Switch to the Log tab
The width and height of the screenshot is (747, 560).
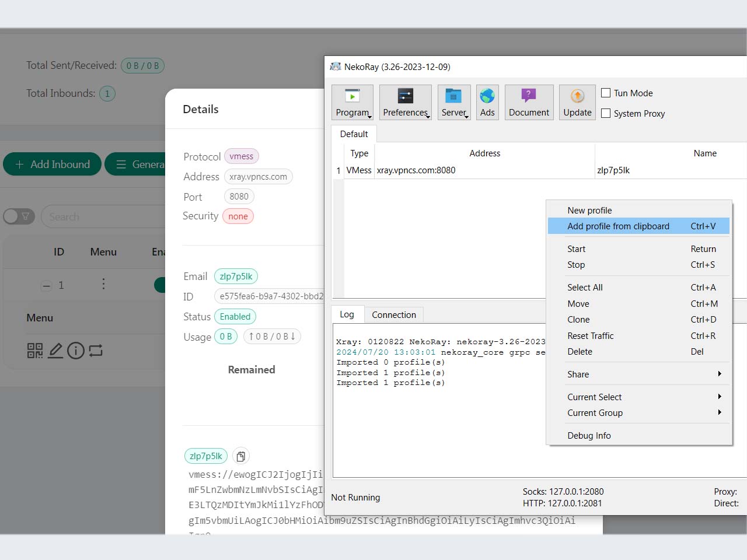pyautogui.click(x=347, y=314)
